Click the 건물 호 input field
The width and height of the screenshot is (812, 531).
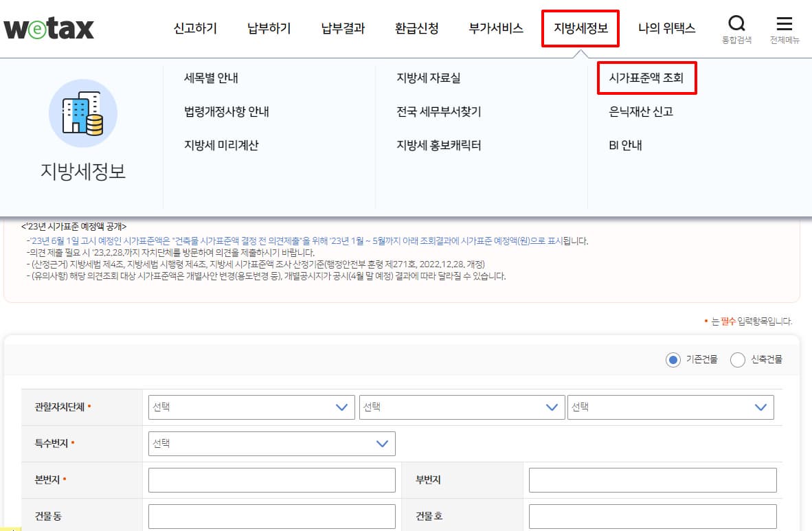pos(653,516)
